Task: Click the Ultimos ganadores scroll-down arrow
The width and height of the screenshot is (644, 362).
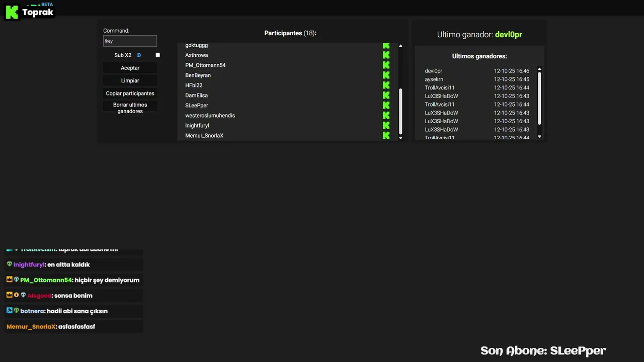Action: (x=539, y=137)
